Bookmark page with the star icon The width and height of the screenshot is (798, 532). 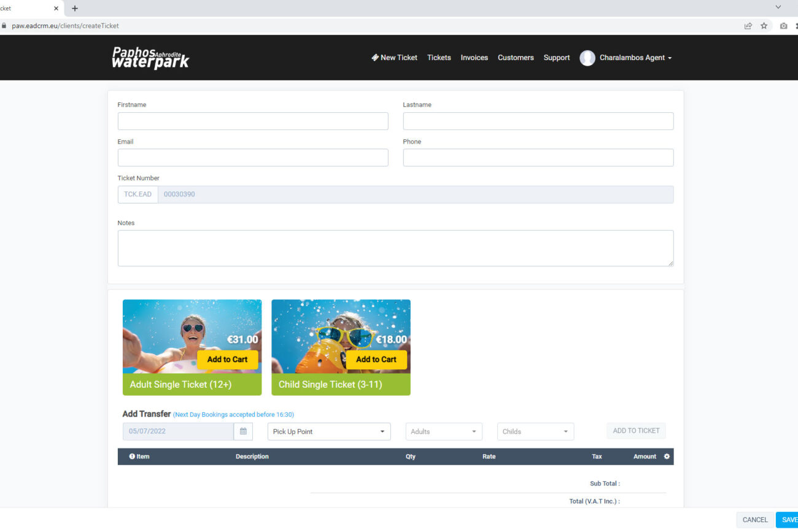[764, 26]
